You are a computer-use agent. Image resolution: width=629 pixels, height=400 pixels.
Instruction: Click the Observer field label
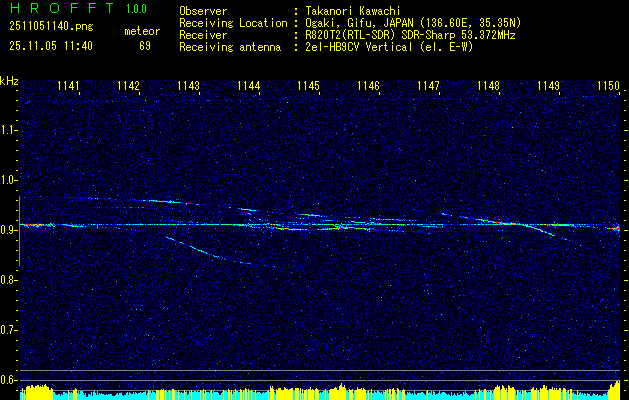[x=203, y=11]
